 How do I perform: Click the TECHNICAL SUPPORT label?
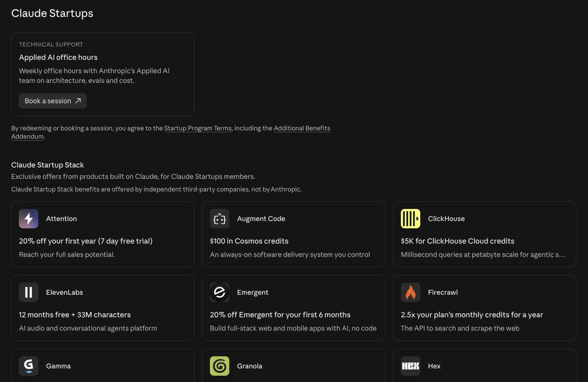(51, 45)
